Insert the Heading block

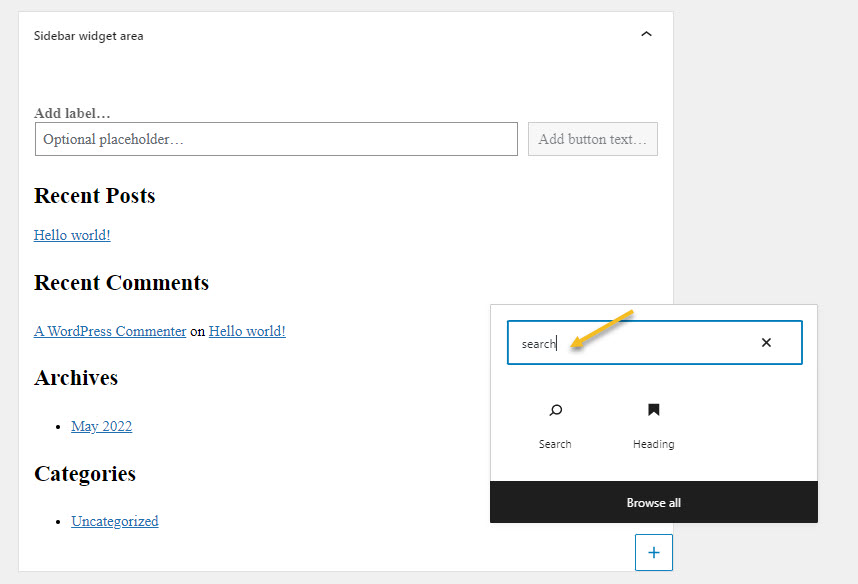(x=653, y=424)
